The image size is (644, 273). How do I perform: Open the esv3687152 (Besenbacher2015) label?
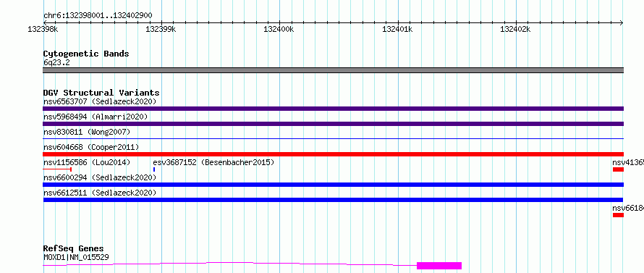pyautogui.click(x=213, y=162)
